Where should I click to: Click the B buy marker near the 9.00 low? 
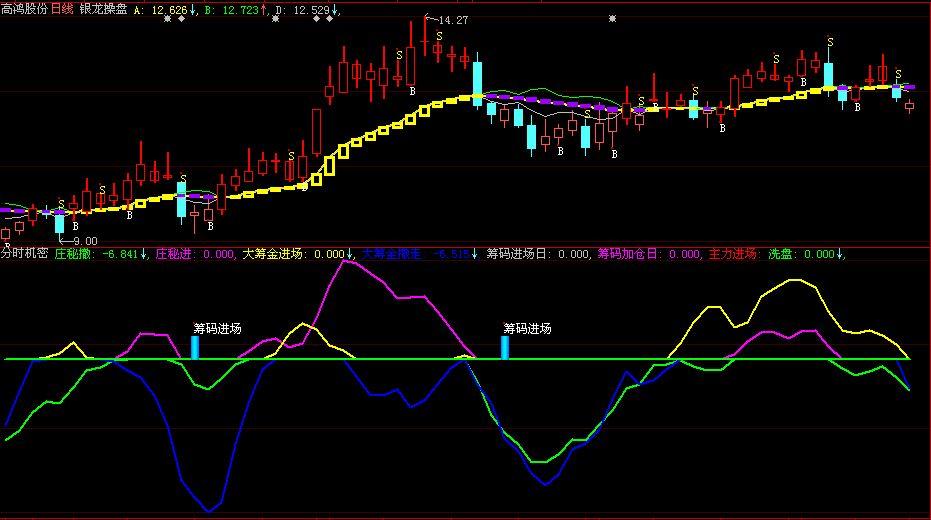tap(75, 227)
